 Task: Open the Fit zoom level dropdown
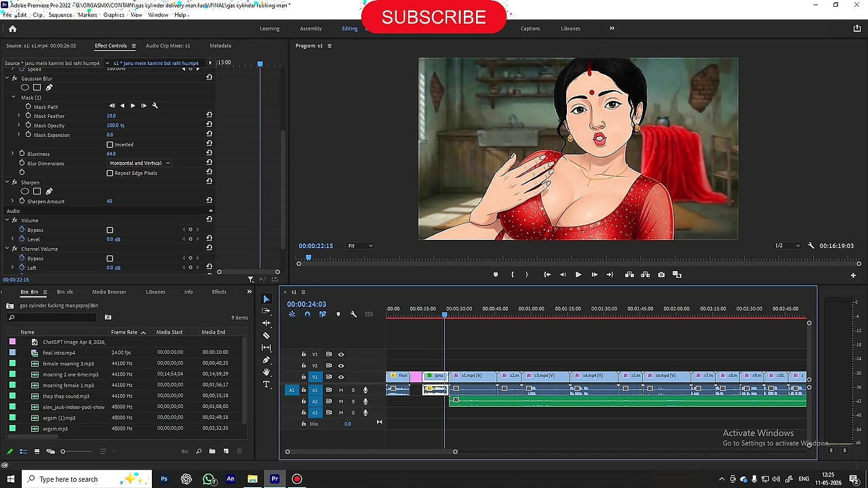pyautogui.click(x=360, y=245)
